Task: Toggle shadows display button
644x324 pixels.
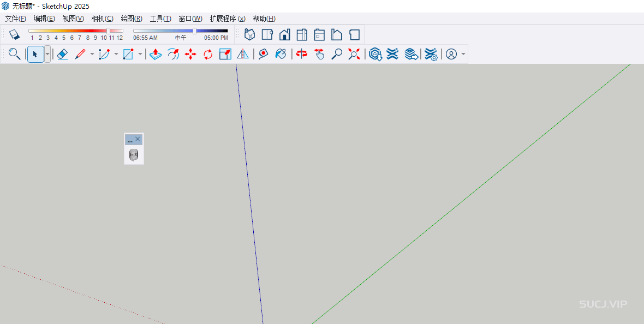Action: [x=14, y=35]
